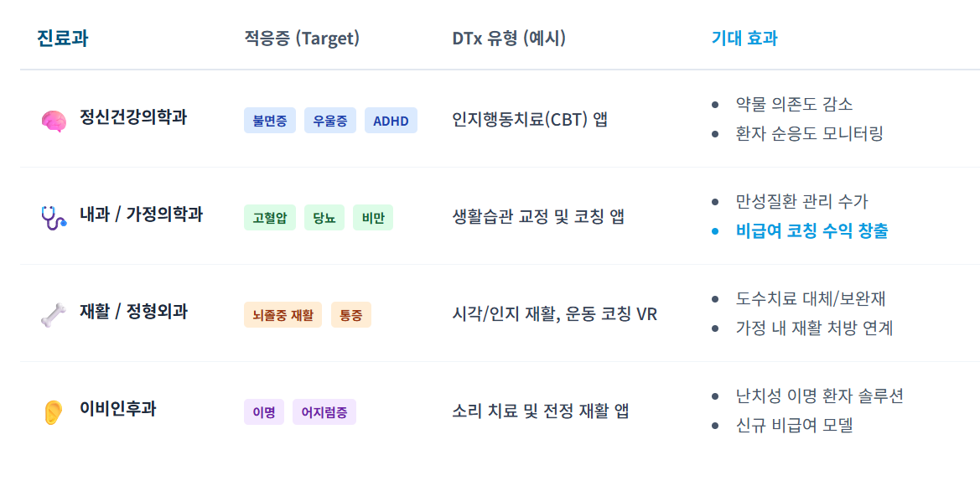Click the highlighted 비급여 코칭 수익 창출 text
The height and width of the screenshot is (481, 980).
coord(811,231)
